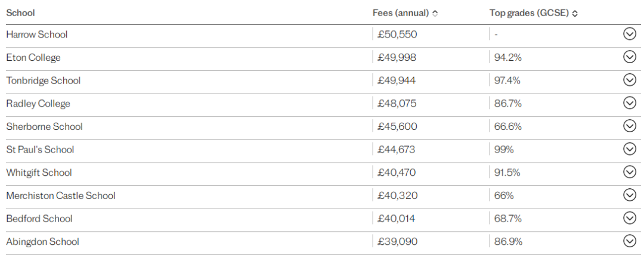Click Bedford School's expand chevron icon
This screenshot has height=255, width=644.
coord(630,219)
